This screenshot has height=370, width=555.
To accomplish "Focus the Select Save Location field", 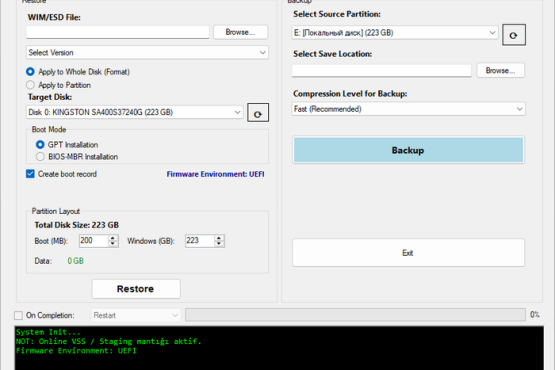I will 382,70.
